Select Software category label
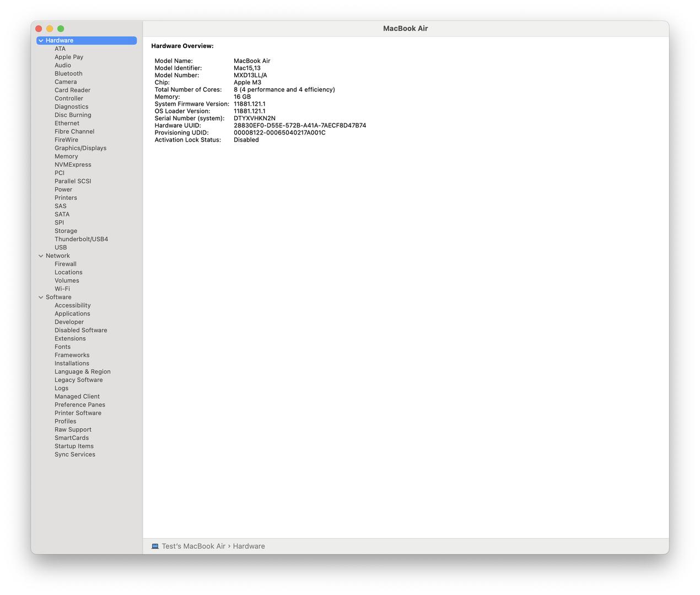This screenshot has height=595, width=700. click(58, 297)
